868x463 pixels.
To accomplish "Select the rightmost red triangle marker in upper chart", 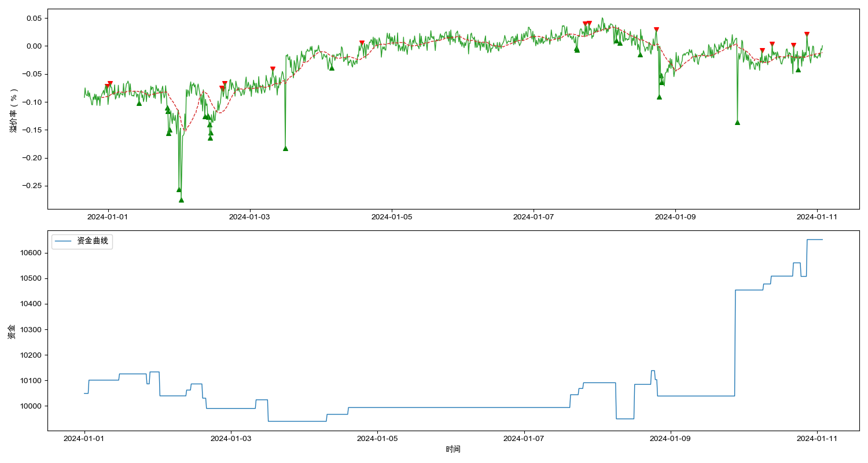I will tap(807, 35).
